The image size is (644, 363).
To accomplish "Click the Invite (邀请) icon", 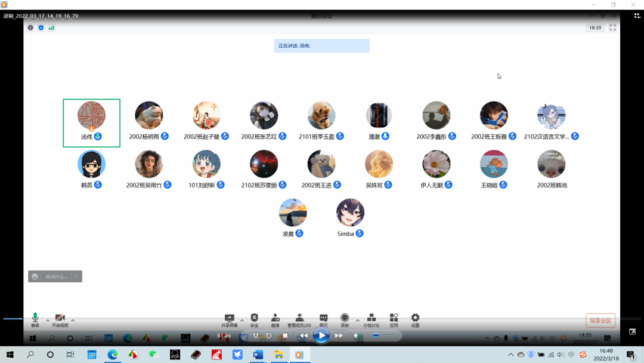I will tap(275, 318).
